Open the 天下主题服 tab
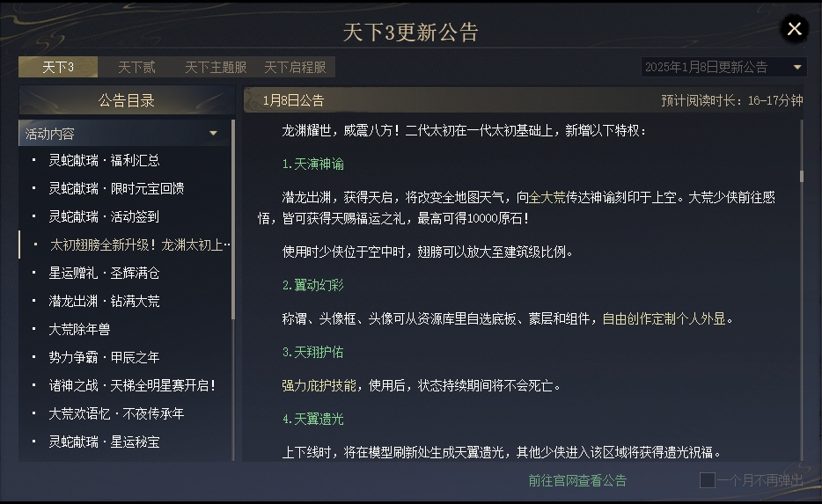The height and width of the screenshot is (504, 822). pos(216,67)
